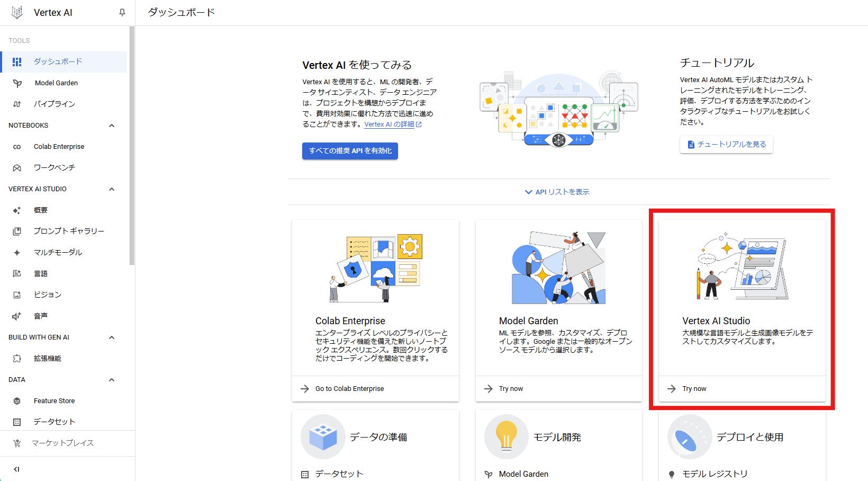Click the データの準備 cube icon
Viewport: 868px width, 481px height.
(x=323, y=437)
